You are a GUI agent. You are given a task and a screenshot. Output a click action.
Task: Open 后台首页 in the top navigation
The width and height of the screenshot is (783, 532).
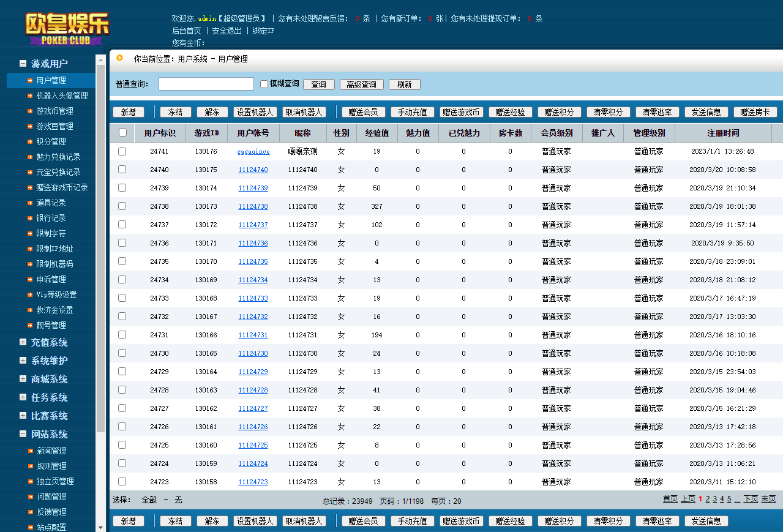[x=186, y=31]
